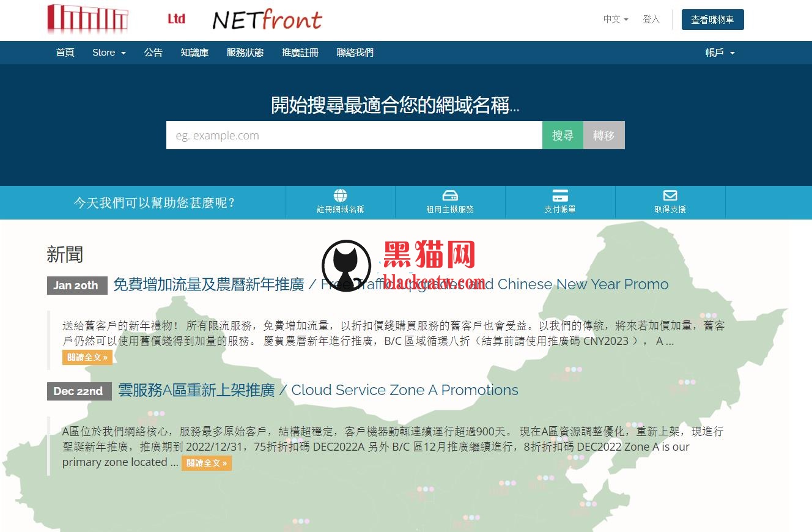Click the envelope icon to get support
812x532 pixels.
click(x=670, y=196)
